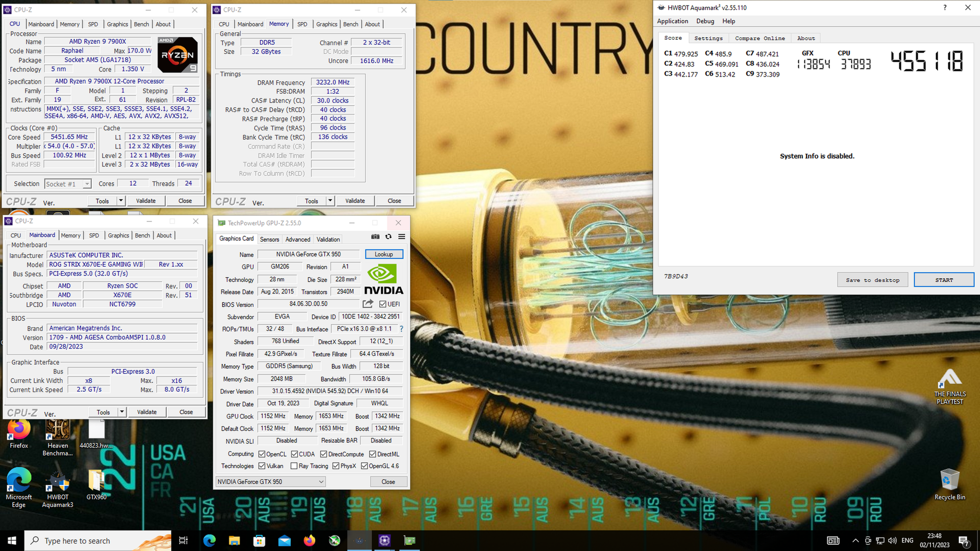The width and height of the screenshot is (980, 551).
Task: Click Save to desktop in Aquamark
Action: click(x=872, y=280)
